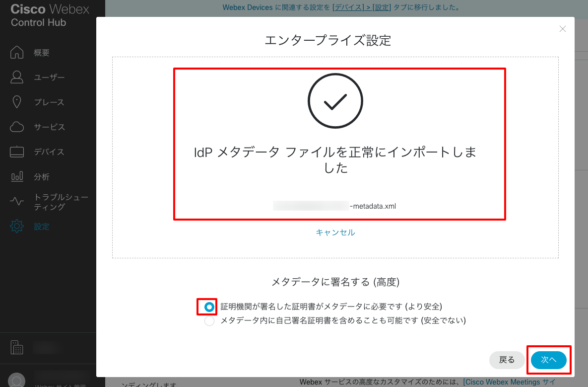Screen dimensions: 588x387
Task: Select the 設定 menu item
Action: click(x=42, y=227)
